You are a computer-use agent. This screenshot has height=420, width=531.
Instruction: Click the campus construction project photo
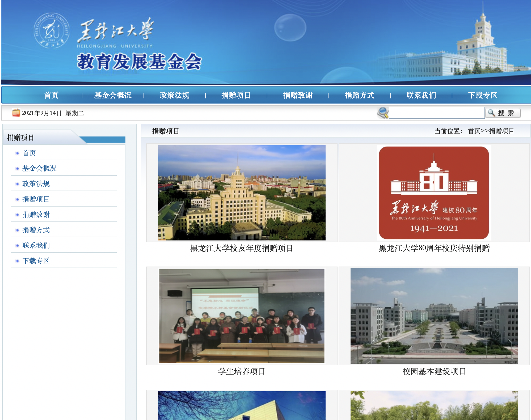pyautogui.click(x=434, y=316)
